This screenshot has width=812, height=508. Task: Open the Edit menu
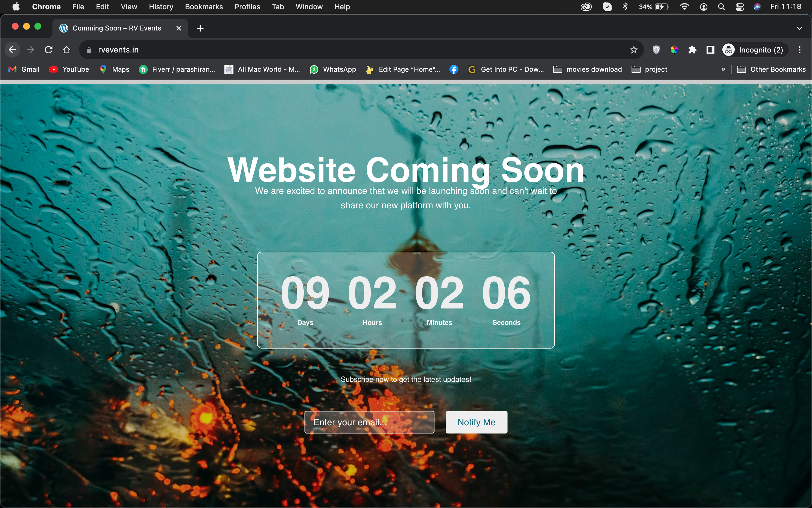tap(102, 7)
